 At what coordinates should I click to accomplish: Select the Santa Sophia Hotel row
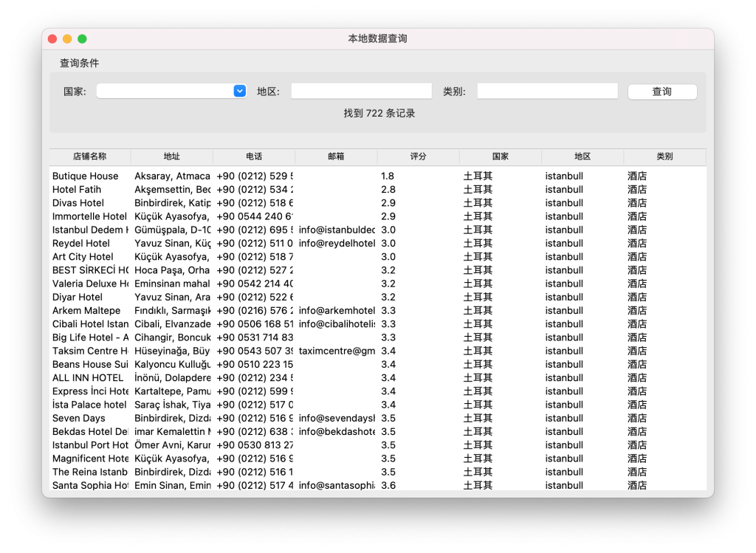[x=90, y=485]
